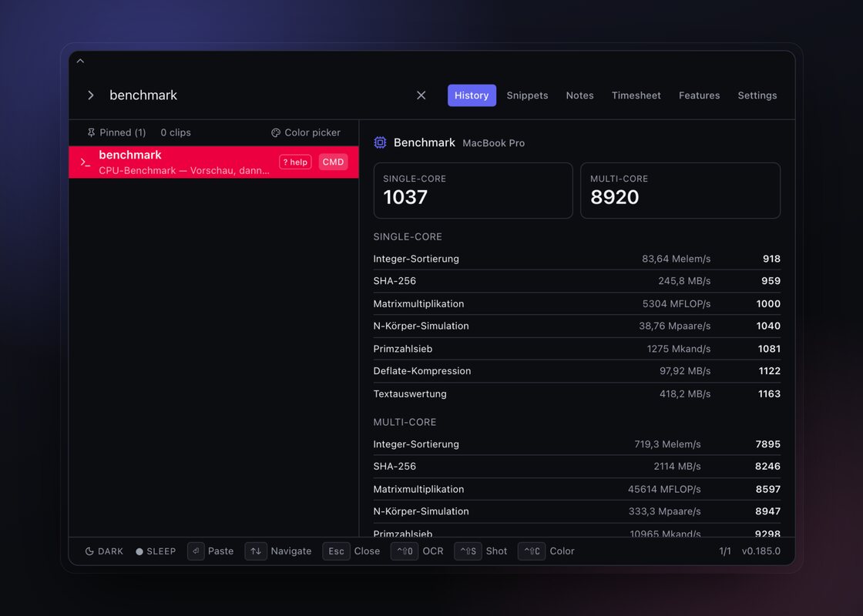863x616 pixels.
Task: Switch to the Notes tab
Action: tap(579, 95)
